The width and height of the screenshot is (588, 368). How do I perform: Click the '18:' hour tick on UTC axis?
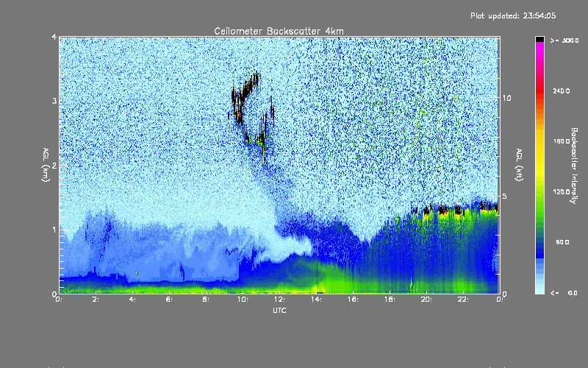click(x=390, y=300)
